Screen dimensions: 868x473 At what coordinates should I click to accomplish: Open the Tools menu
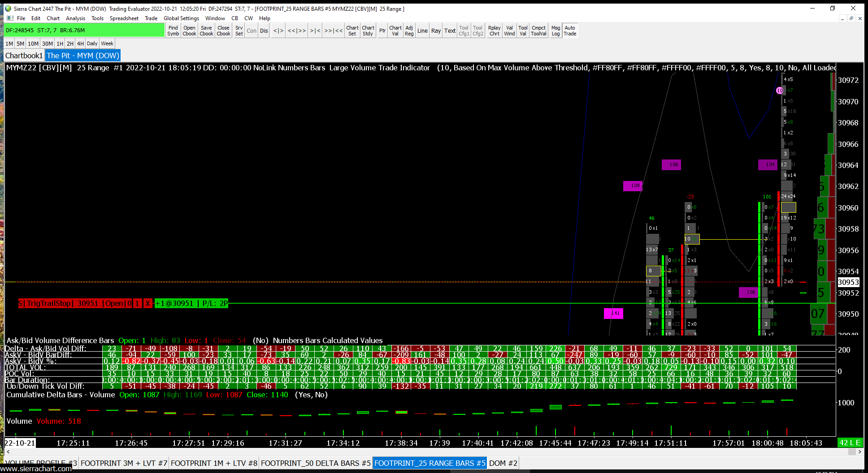[97, 18]
